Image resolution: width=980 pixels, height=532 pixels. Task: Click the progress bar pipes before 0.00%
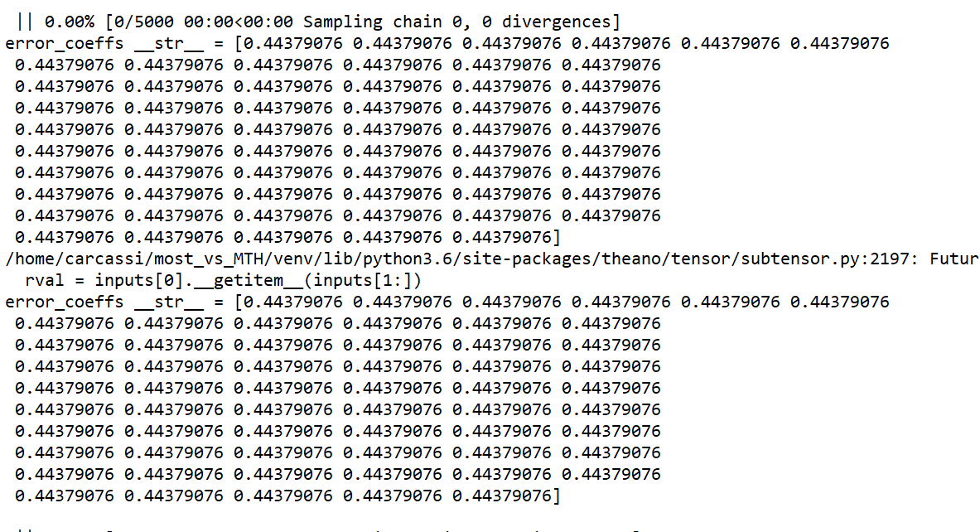tap(24, 22)
